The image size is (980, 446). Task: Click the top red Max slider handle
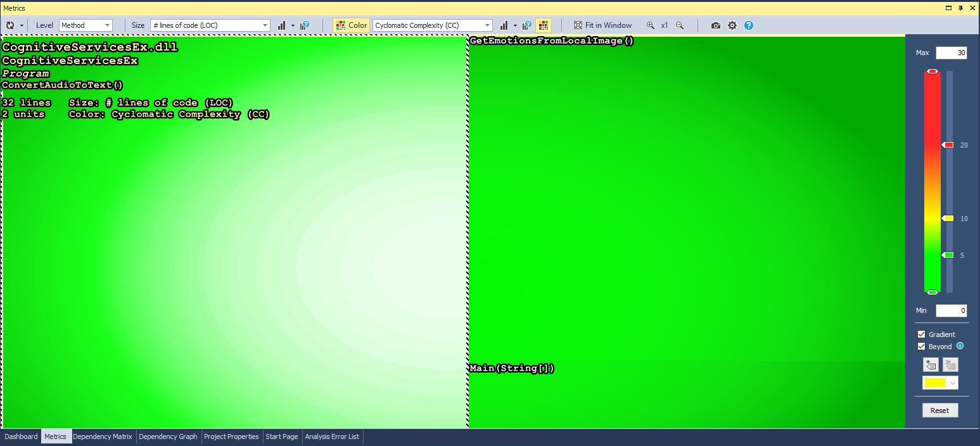click(932, 72)
